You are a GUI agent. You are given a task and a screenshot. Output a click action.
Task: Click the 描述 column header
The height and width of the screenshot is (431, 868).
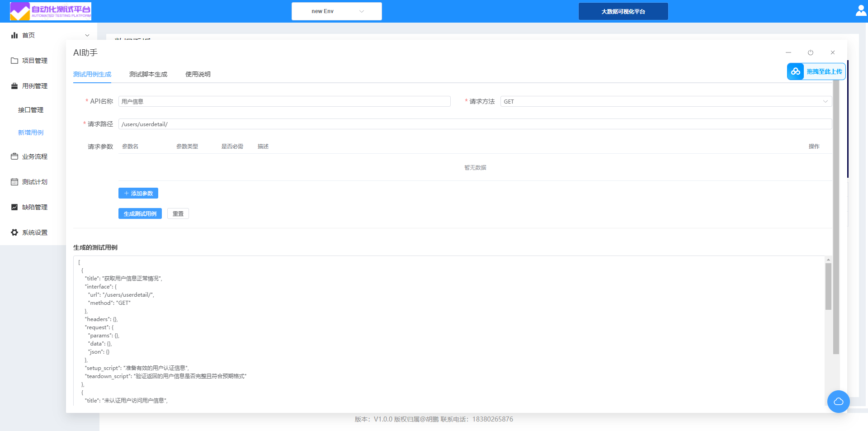coord(263,147)
